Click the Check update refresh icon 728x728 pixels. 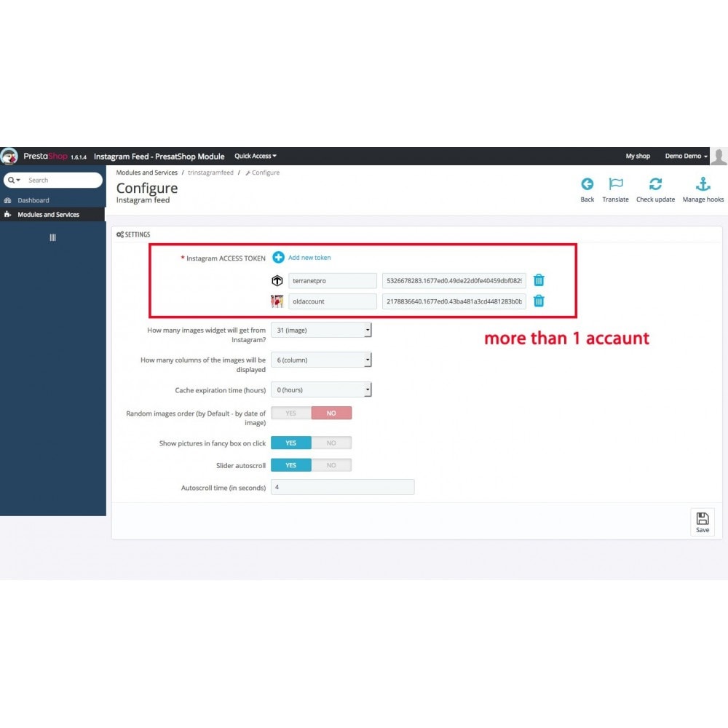pos(655,184)
